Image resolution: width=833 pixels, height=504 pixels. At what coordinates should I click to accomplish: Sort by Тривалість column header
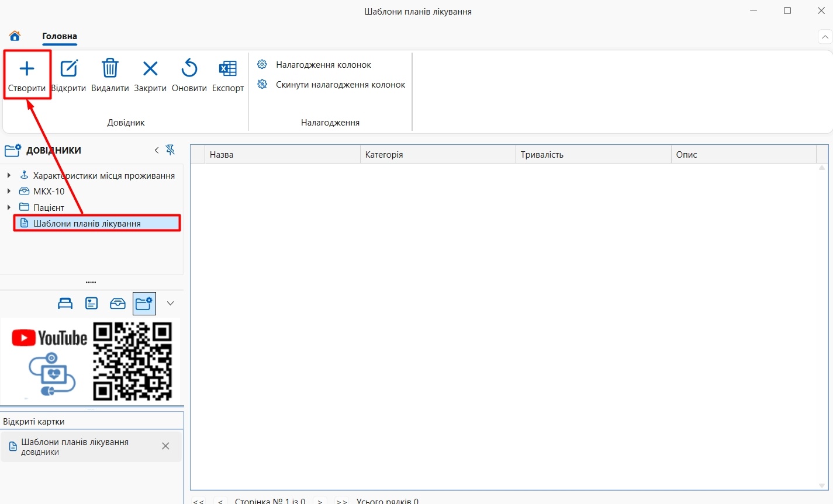click(593, 155)
